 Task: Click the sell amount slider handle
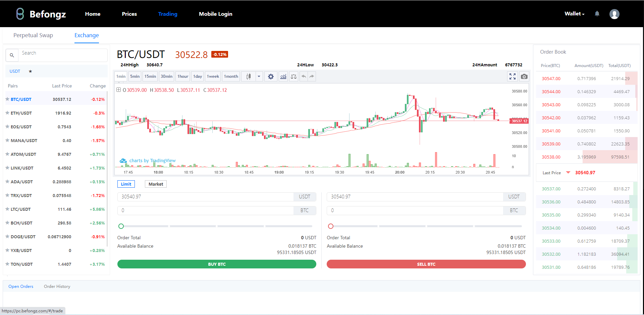[331, 226]
